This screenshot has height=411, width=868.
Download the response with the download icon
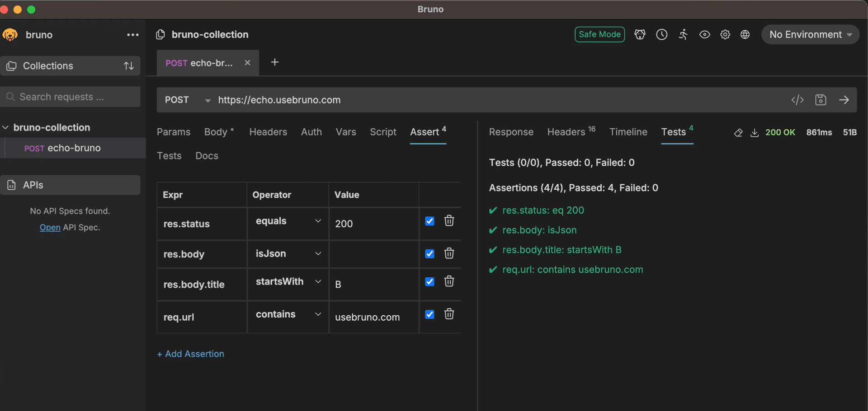coord(755,132)
